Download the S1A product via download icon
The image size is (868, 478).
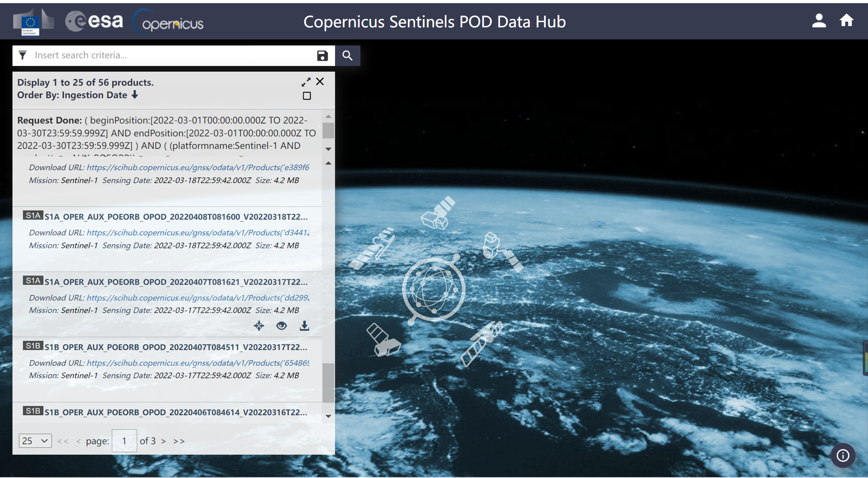[x=304, y=326]
